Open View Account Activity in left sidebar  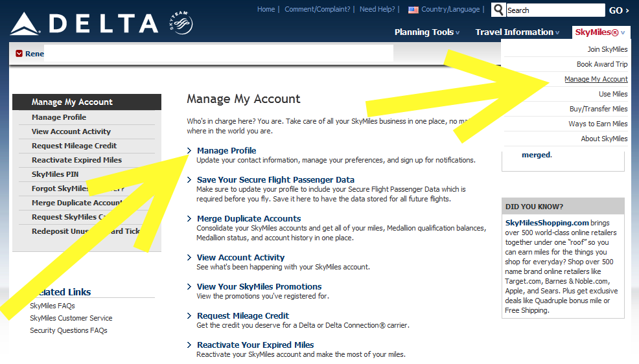tap(71, 131)
